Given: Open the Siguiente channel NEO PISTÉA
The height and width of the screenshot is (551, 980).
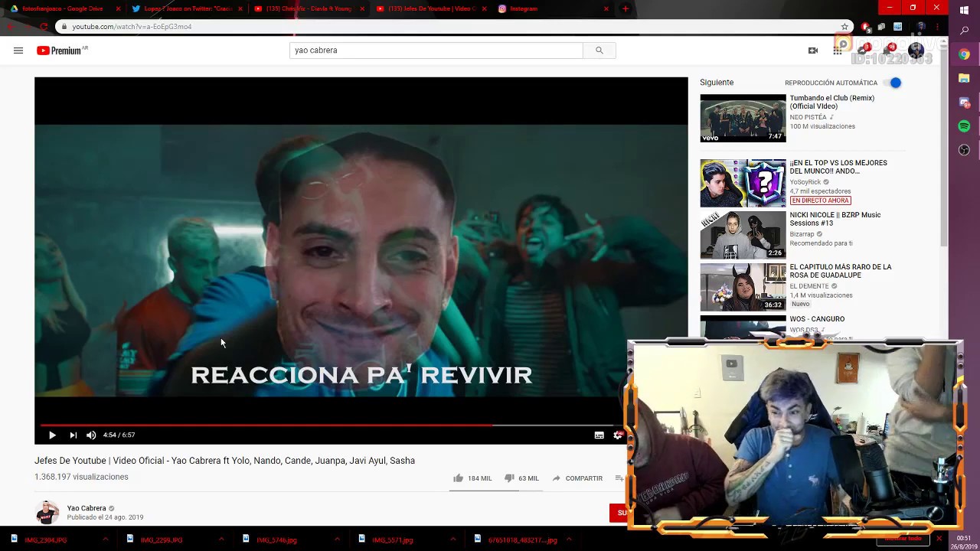Looking at the screenshot, I should click(x=808, y=117).
